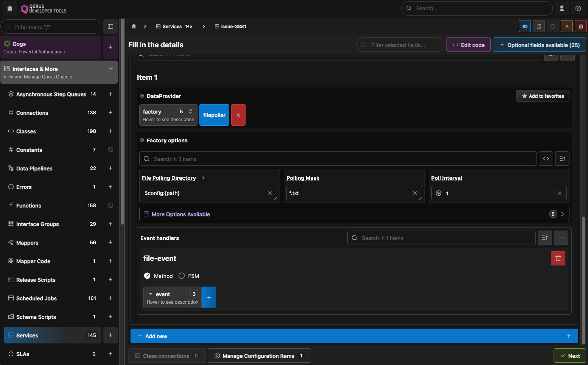Click the red trash icon in breadcrumb toolbar
Viewport: 588px width, 365px height.
(x=581, y=27)
